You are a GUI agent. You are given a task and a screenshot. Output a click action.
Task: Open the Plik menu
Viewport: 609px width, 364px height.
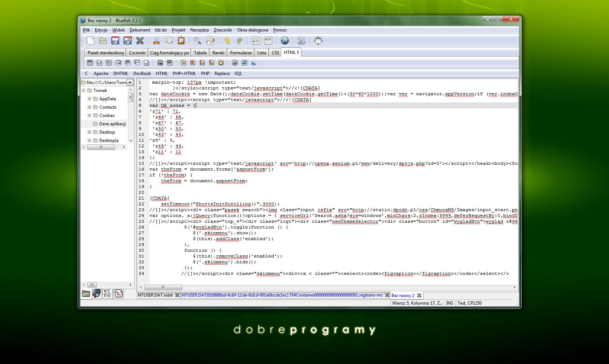point(86,30)
